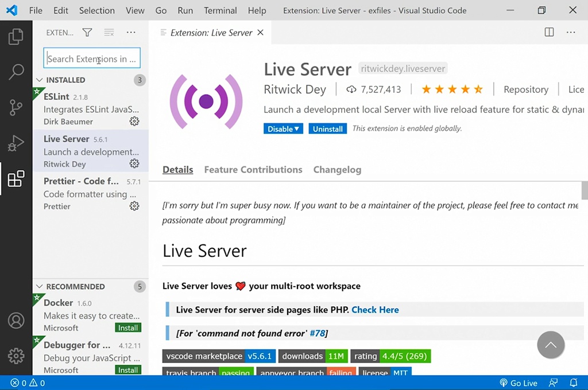Click the Extensions filter funnel icon
This screenshot has width=588, height=390.
pyautogui.click(x=87, y=33)
